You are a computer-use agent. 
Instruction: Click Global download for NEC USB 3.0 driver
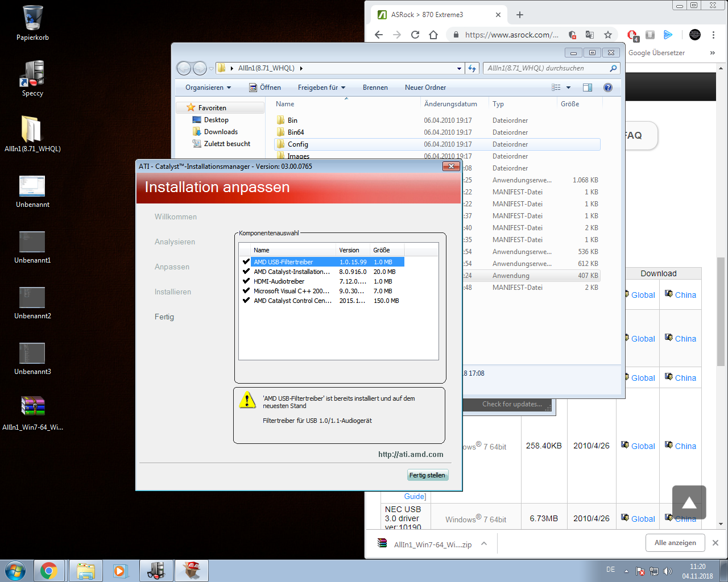coord(638,519)
